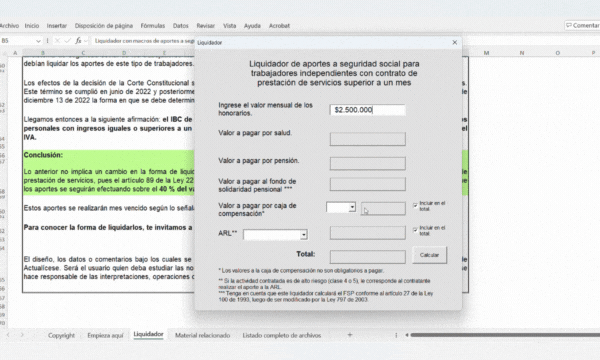This screenshot has height=360, width=600.
Task: Click the fondo de solidaridad pensional field
Action: coord(367,184)
